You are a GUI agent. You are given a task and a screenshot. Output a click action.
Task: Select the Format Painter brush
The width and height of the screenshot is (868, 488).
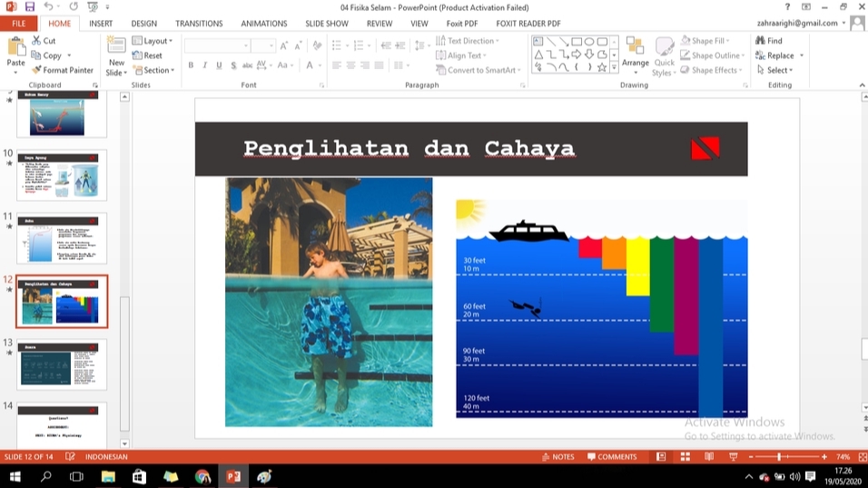pyautogui.click(x=63, y=70)
